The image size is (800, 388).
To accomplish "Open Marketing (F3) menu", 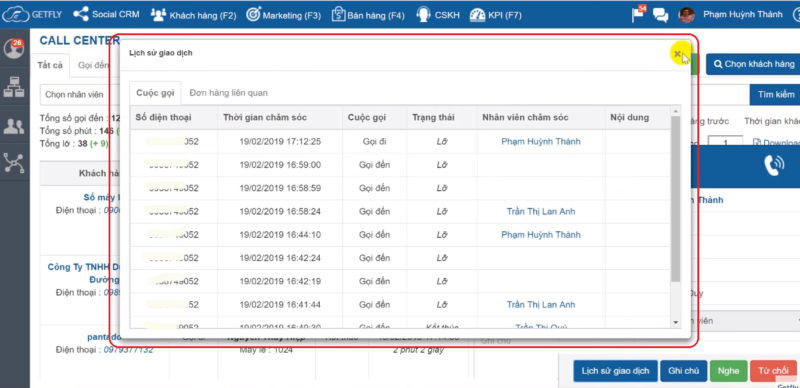I will click(284, 15).
